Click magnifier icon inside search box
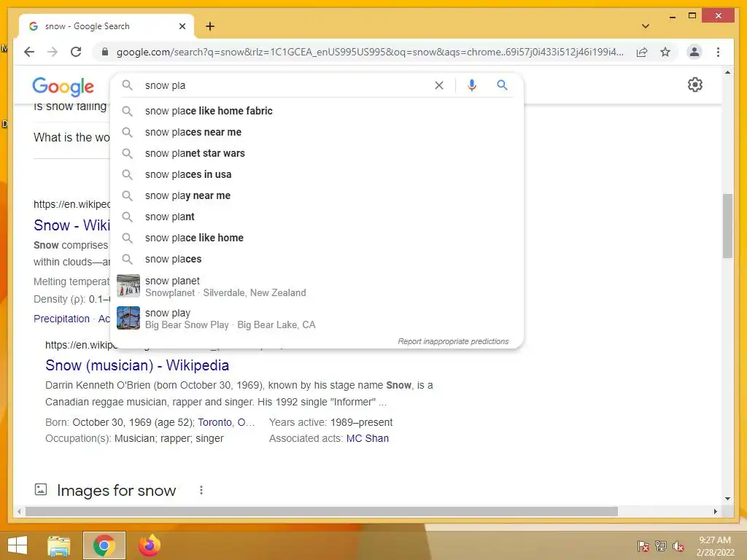This screenshot has height=560, width=747. click(127, 85)
